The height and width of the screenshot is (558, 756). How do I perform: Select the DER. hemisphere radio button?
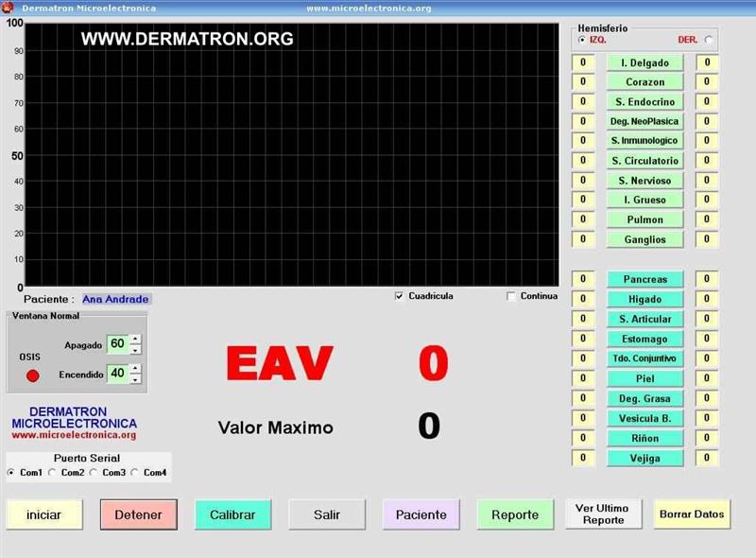tap(708, 40)
